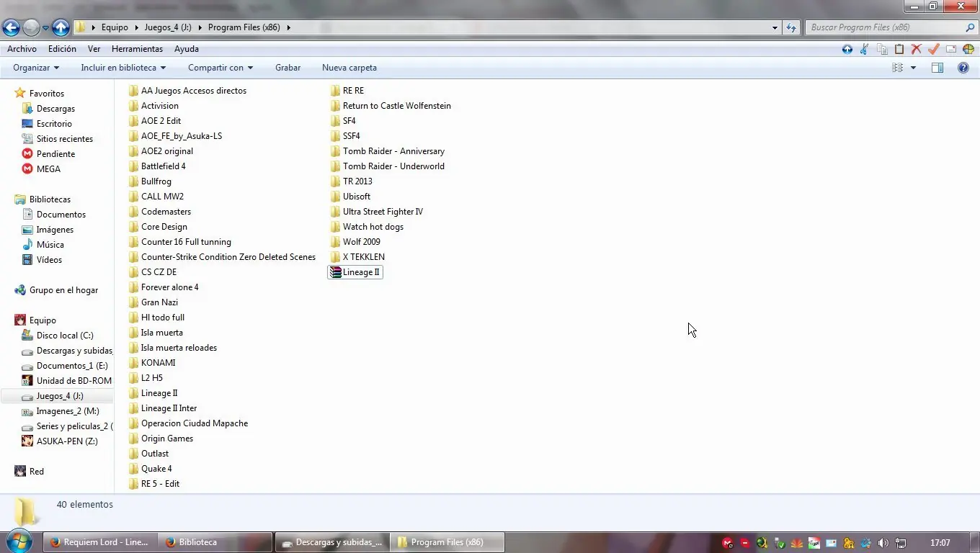Select Escritorio in Favoritos sidebar
The width and height of the screenshot is (980, 553).
click(x=54, y=124)
